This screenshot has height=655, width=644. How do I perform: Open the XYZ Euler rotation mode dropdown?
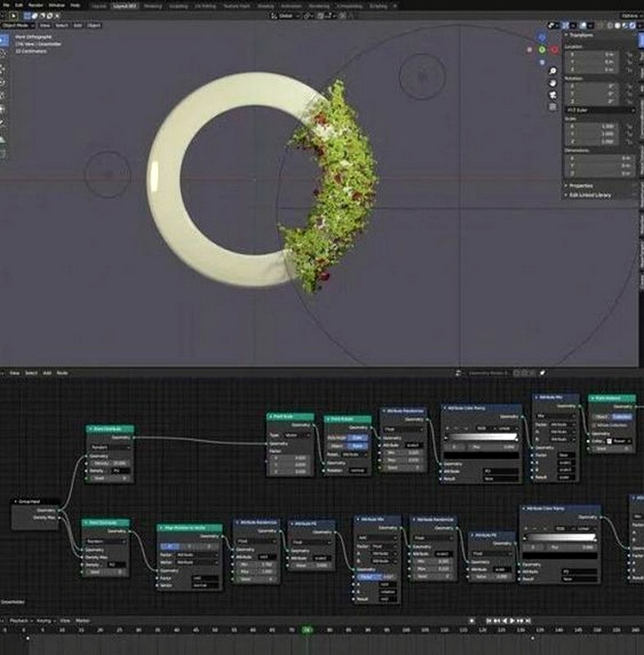coord(599,110)
